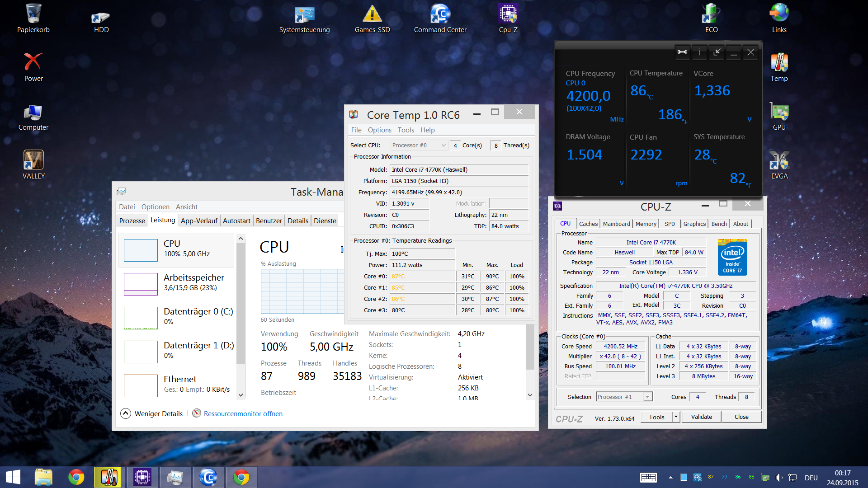Click the Tools dropdown arrow in CPU-Z
The height and width of the screenshot is (488, 868).
click(x=676, y=417)
